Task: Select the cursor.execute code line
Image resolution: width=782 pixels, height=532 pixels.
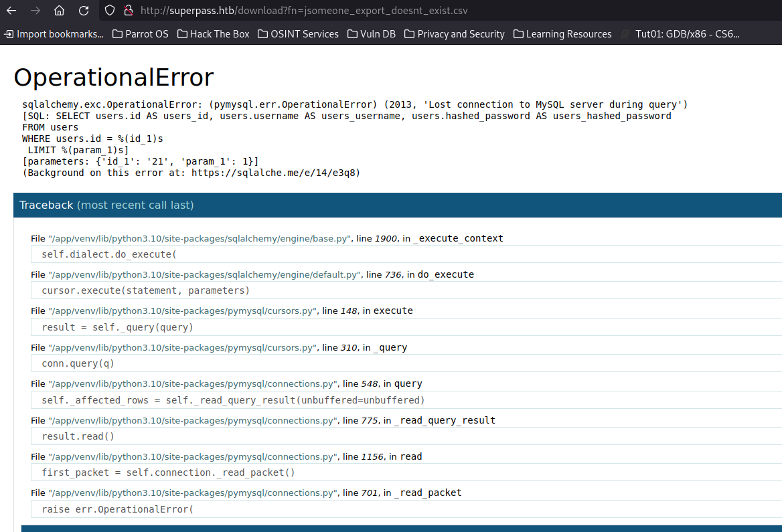Action: [147, 290]
